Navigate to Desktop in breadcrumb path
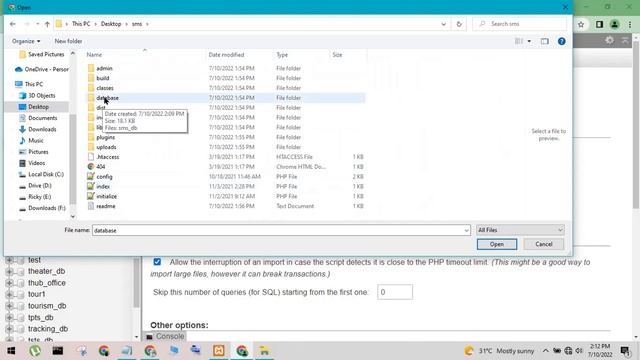640x360 pixels. tap(111, 24)
